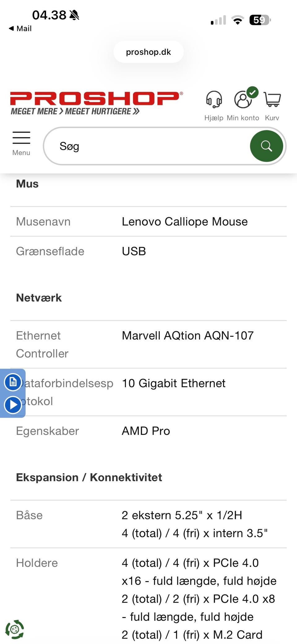Click the green search magnifier button

coord(266,146)
